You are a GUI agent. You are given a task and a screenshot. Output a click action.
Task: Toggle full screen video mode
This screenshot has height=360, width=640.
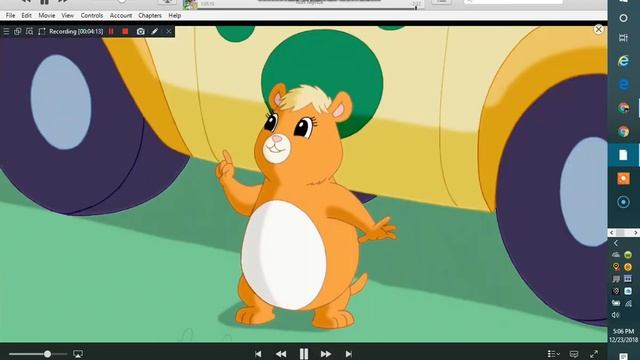(594, 354)
